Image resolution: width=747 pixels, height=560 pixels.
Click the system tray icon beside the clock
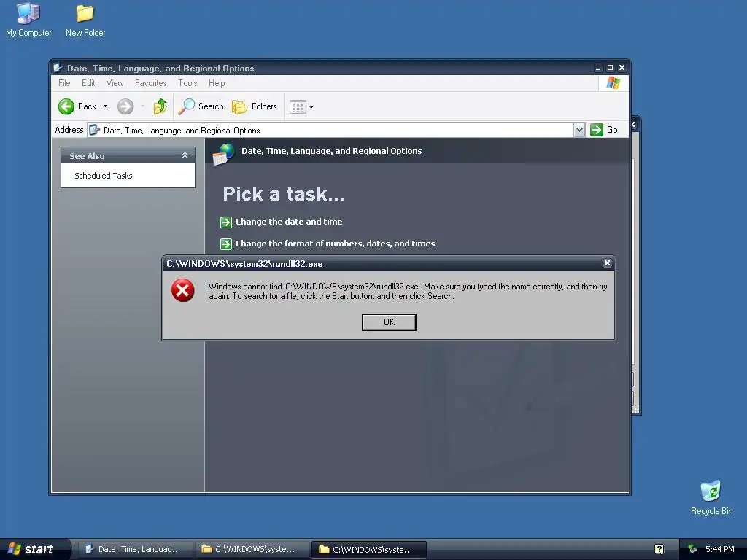[692, 549]
